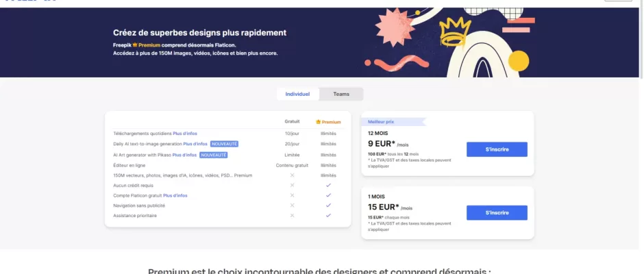Image resolution: width=644 pixels, height=274 pixels.
Task: Click the Éditeur en ligne row label
Action: coord(129,165)
